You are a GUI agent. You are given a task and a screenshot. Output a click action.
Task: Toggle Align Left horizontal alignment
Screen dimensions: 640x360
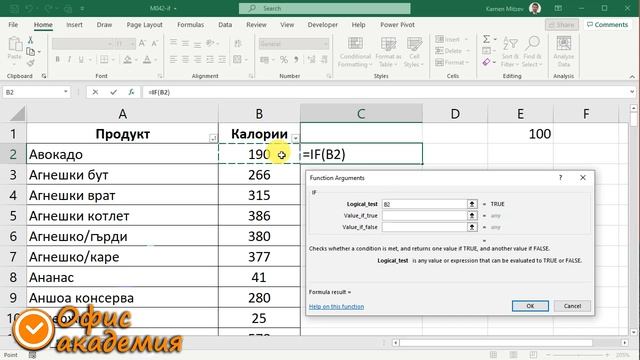click(x=173, y=60)
